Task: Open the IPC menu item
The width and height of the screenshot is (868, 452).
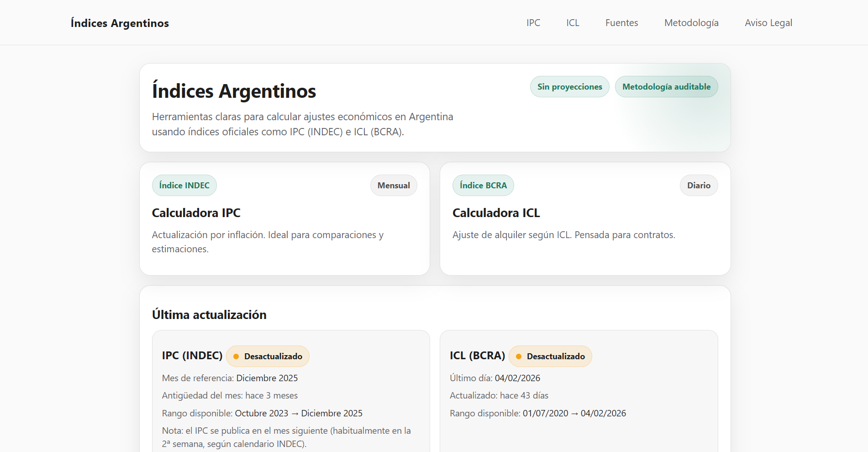Action: tap(533, 22)
